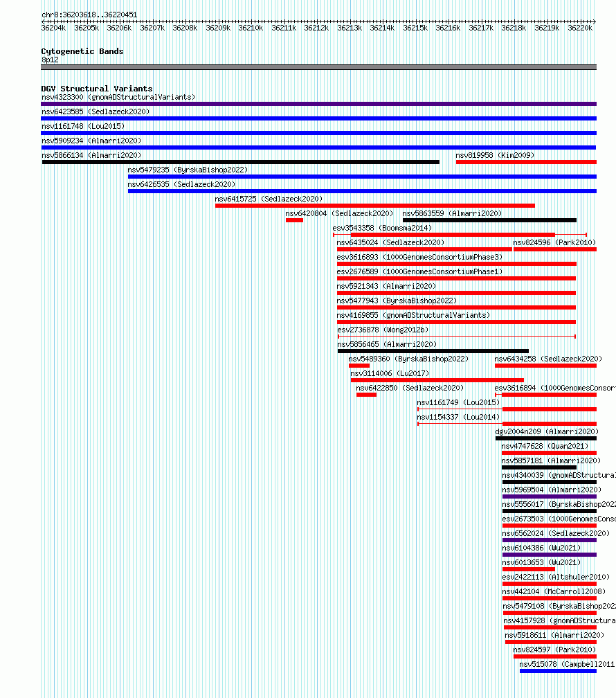The image size is (616, 698).
Task: Click the short red bar under nsv6422850
Action: [x=366, y=395]
